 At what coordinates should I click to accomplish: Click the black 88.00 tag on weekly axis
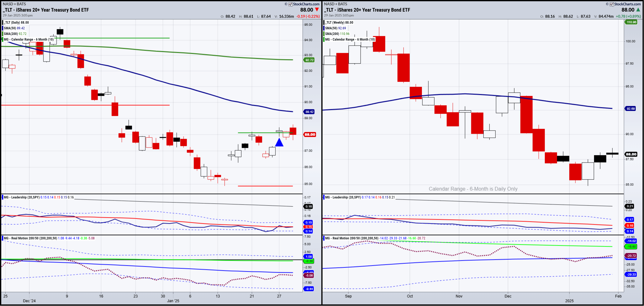click(631, 154)
